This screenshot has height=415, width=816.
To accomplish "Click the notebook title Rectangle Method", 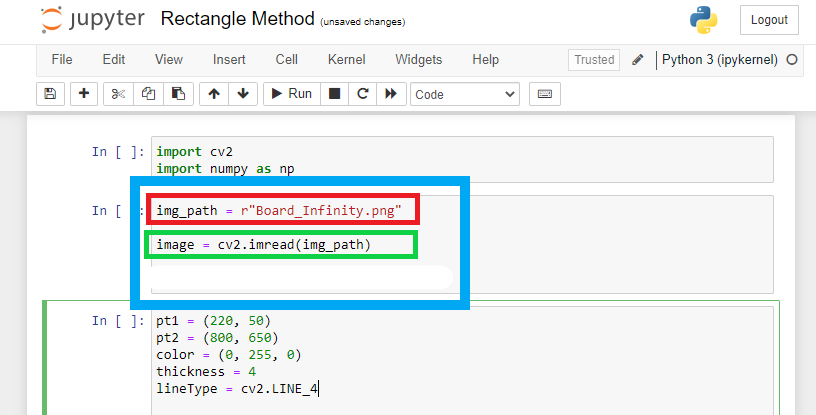I will [237, 19].
